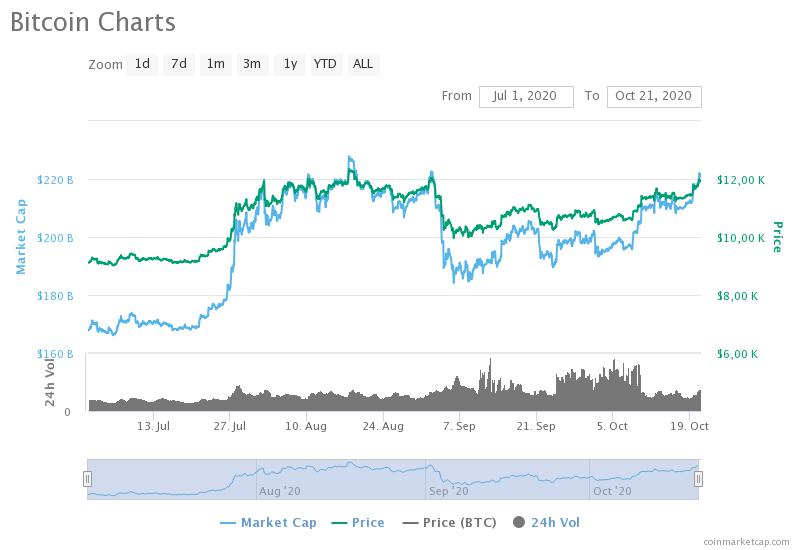Show year-to-date with YTD button

coord(325,64)
